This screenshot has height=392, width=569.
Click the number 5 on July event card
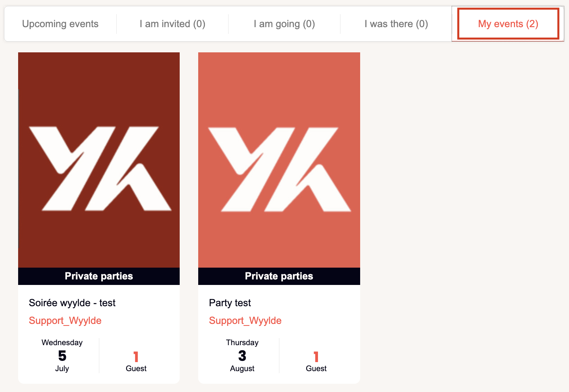coord(62,356)
